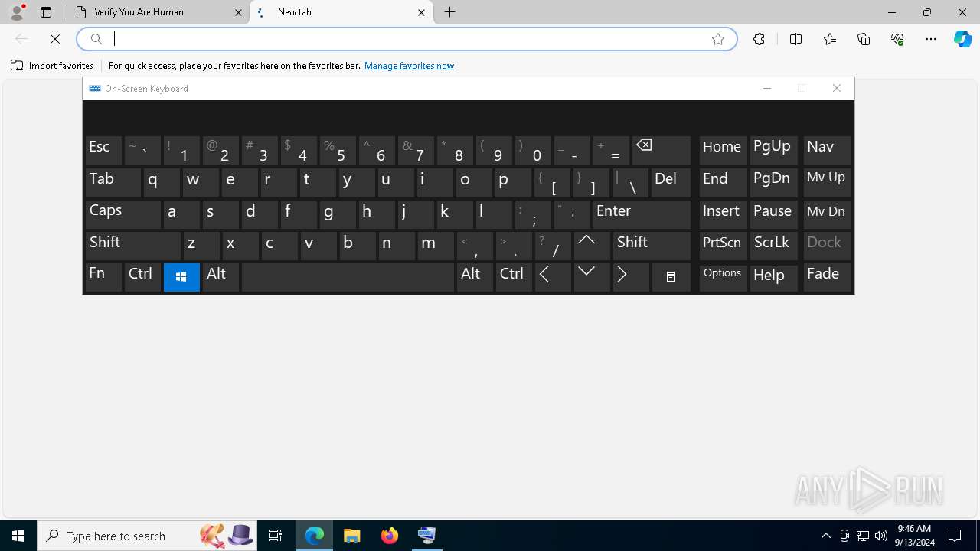
Task: Minimize the On-Screen Keyboard window
Action: [x=767, y=88]
